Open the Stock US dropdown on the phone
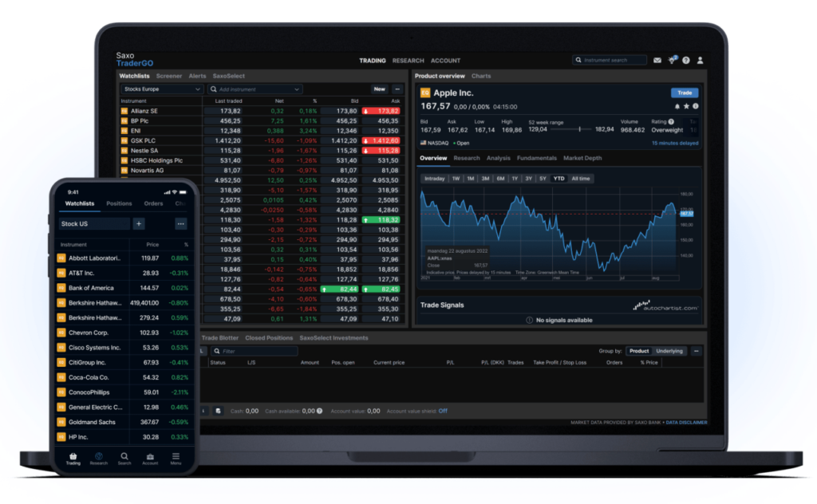The height and width of the screenshot is (504, 817). coord(94,224)
